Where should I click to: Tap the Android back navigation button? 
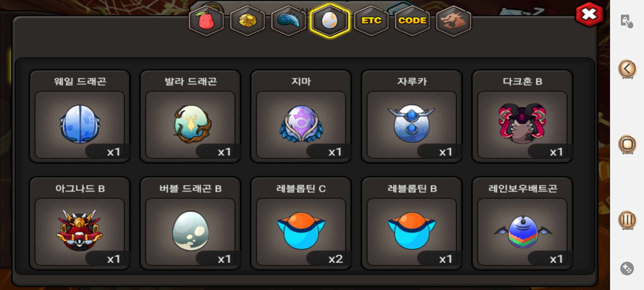[x=627, y=69]
